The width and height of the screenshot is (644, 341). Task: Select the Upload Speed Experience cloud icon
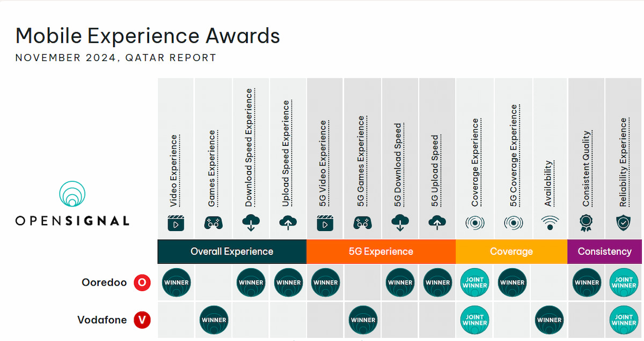click(x=288, y=223)
